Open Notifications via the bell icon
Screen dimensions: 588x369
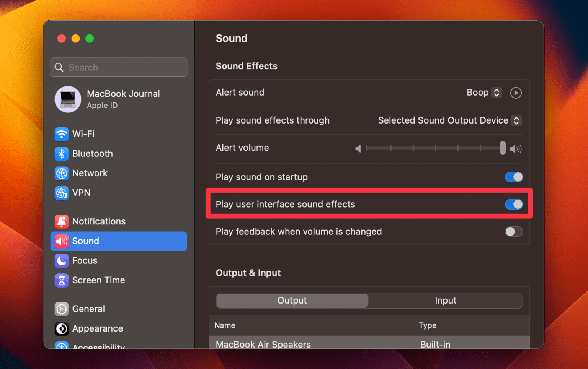(62, 221)
